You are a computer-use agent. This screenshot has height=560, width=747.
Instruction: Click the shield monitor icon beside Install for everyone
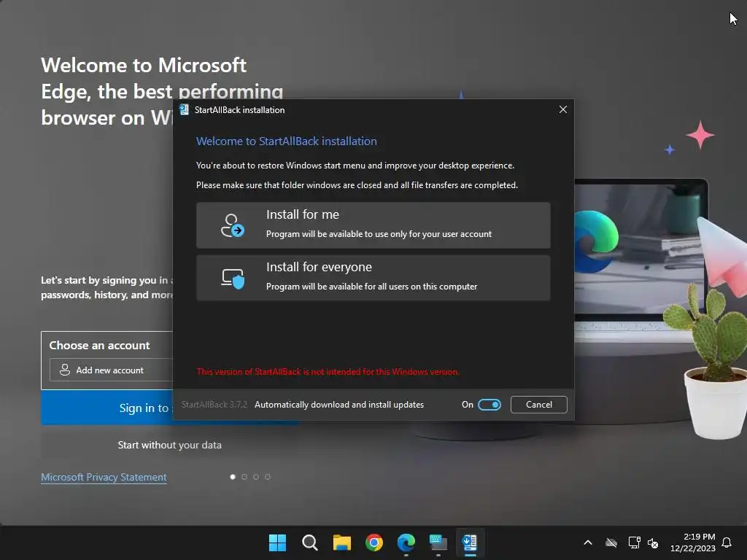click(233, 278)
